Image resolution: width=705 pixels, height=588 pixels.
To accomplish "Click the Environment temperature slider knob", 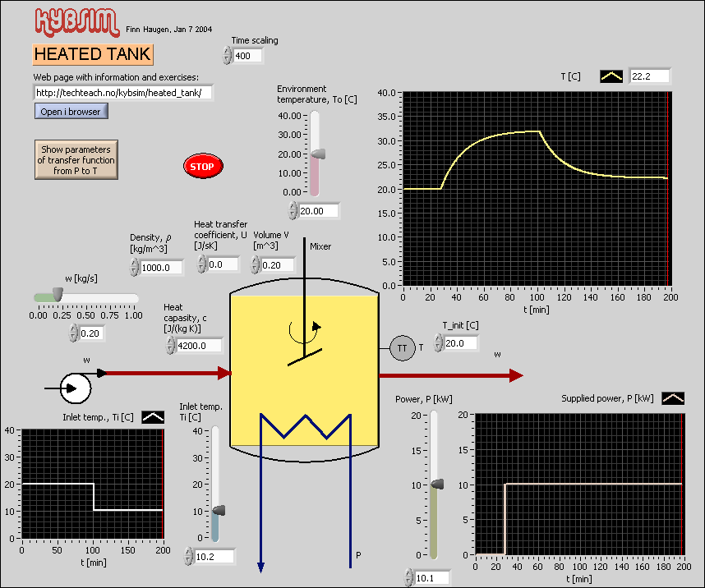I will point(316,154).
